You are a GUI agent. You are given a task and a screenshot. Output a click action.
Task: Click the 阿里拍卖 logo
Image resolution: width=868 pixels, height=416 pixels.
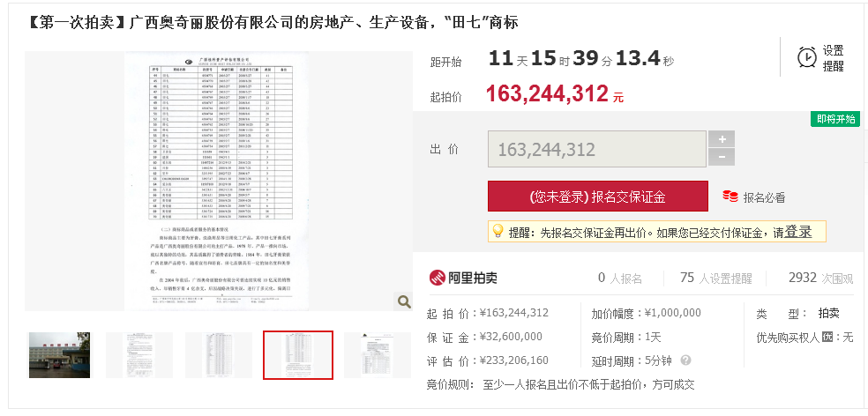[x=463, y=277]
